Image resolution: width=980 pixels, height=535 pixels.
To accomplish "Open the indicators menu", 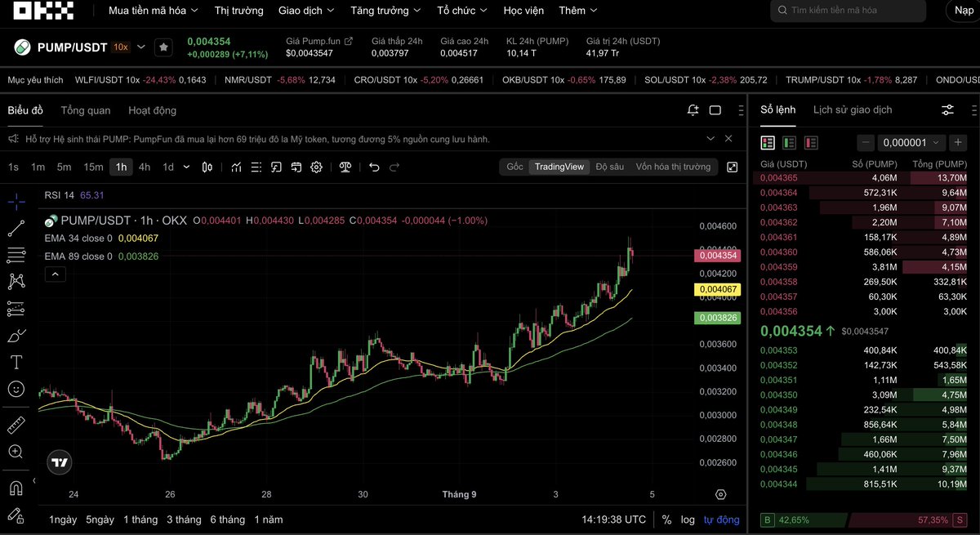I will pos(236,167).
